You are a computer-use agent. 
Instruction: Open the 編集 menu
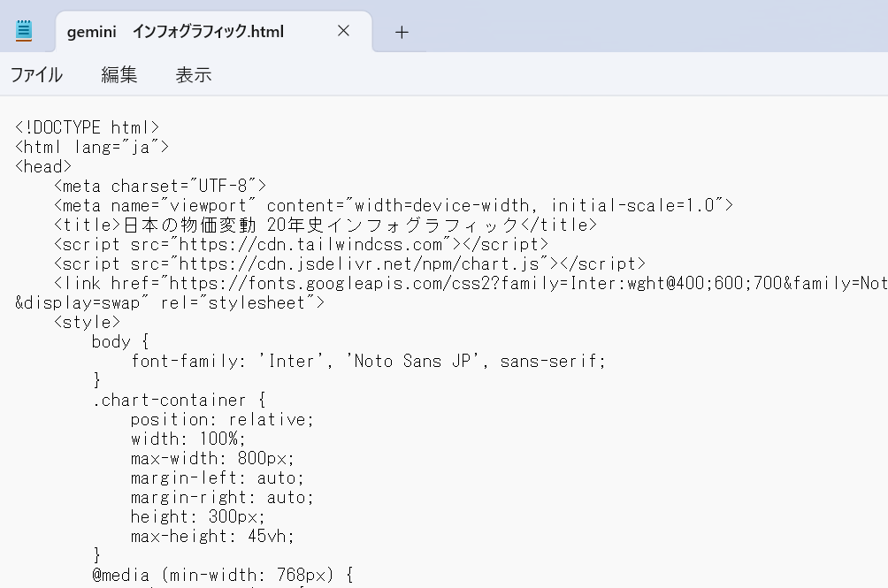(x=119, y=75)
